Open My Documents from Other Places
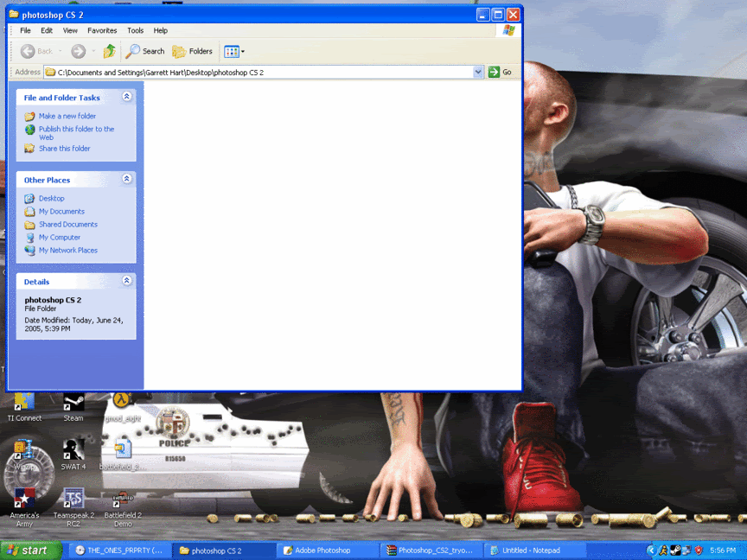Image resolution: width=747 pixels, height=560 pixels. pyautogui.click(x=61, y=211)
